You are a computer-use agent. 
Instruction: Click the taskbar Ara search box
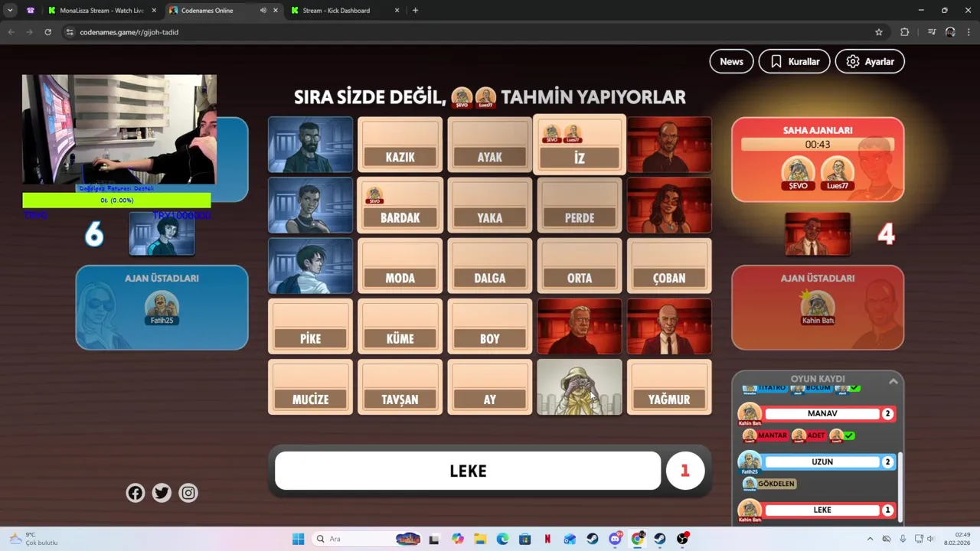[x=368, y=539]
